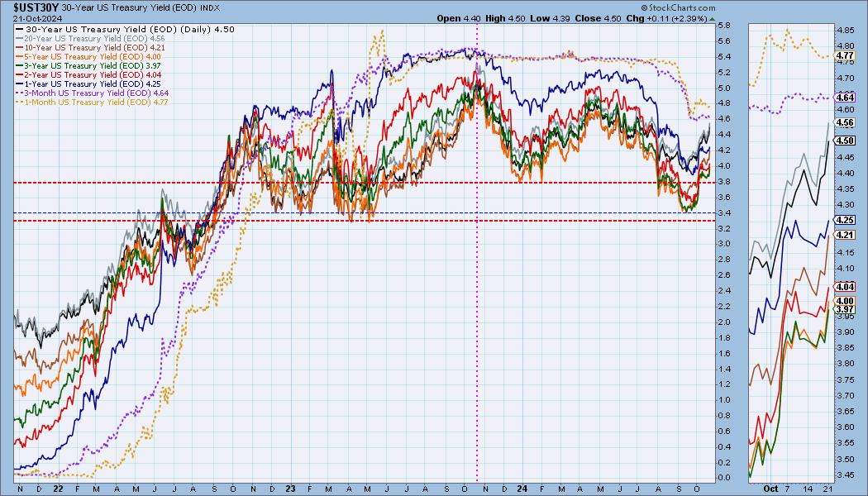Click the 3.4 tick on main y-axis
Screen dimensions: 868x496
pos(724,213)
